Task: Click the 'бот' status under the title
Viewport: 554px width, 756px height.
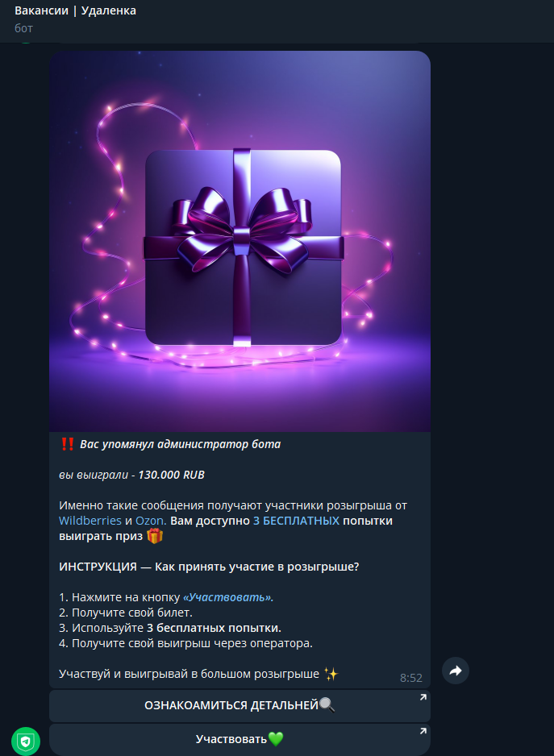Action: pyautogui.click(x=23, y=28)
